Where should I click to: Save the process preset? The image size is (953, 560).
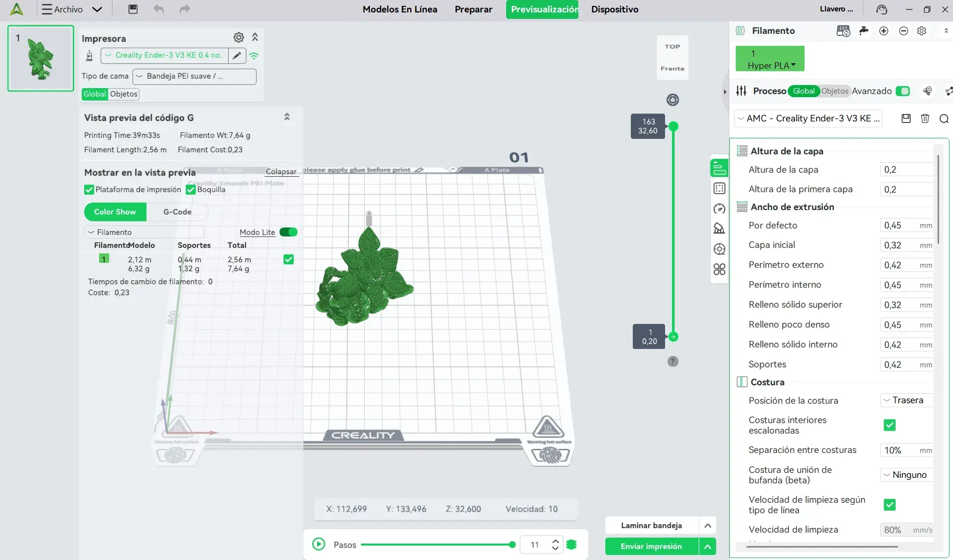coord(906,118)
